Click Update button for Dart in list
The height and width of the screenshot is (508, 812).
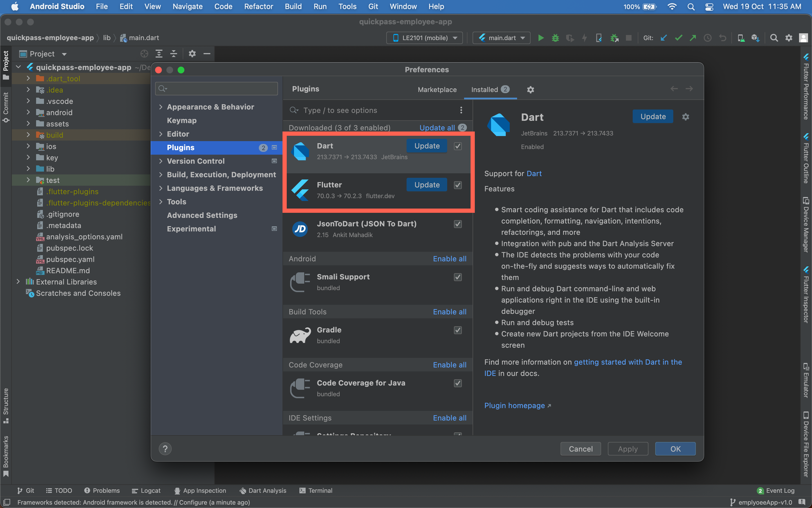[427, 146]
